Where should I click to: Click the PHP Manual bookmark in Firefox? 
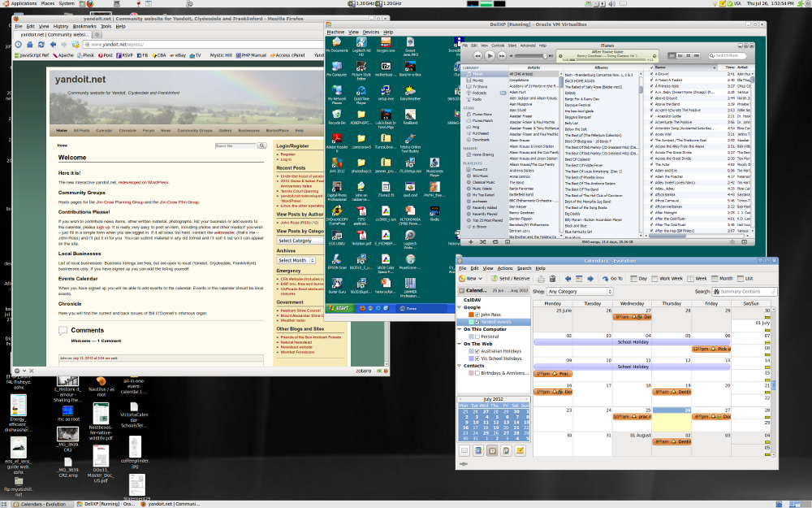[x=251, y=55]
